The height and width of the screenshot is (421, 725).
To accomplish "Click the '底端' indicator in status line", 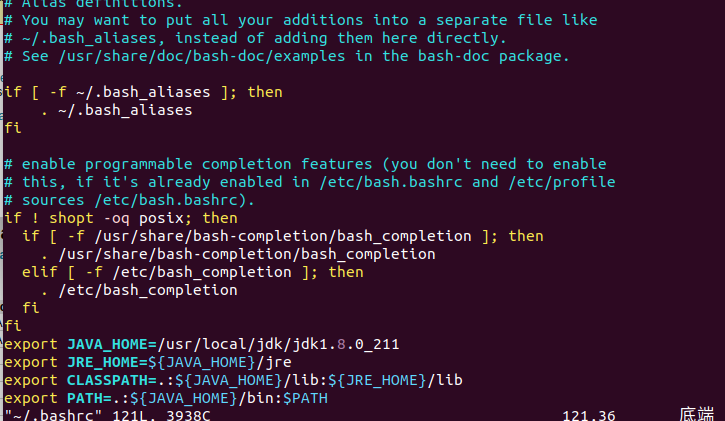I will pos(697,414).
